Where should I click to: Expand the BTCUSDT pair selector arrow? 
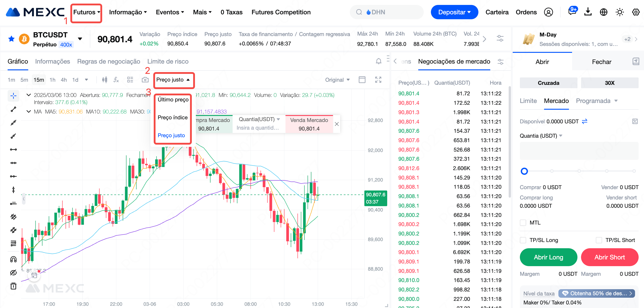click(x=80, y=39)
